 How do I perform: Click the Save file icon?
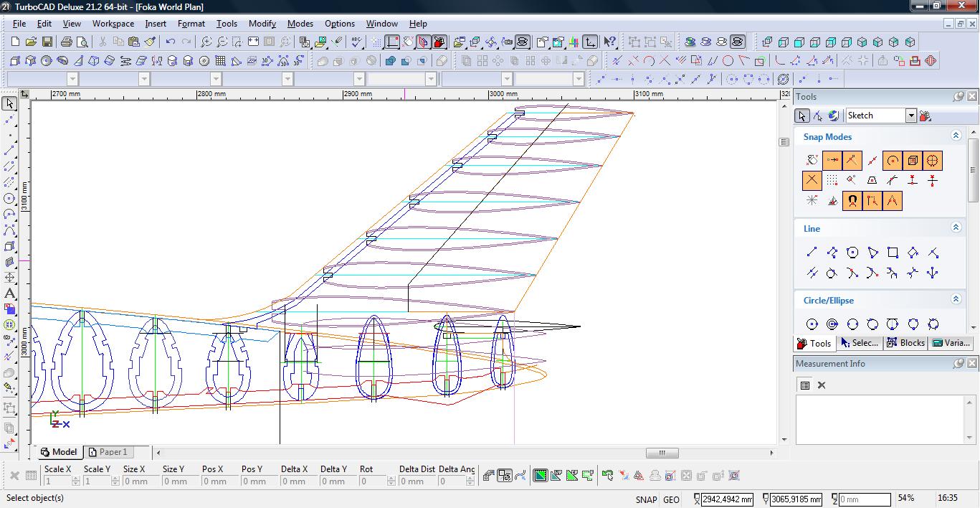coord(47,42)
